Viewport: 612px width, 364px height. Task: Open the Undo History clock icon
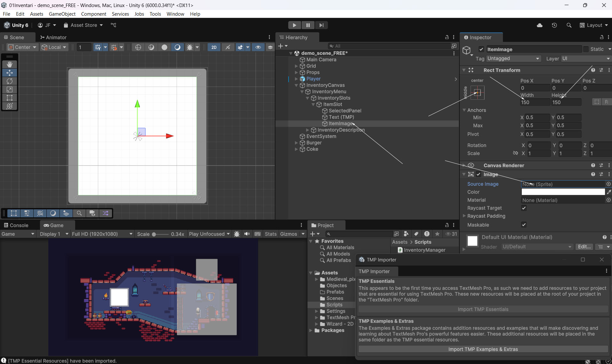(554, 25)
